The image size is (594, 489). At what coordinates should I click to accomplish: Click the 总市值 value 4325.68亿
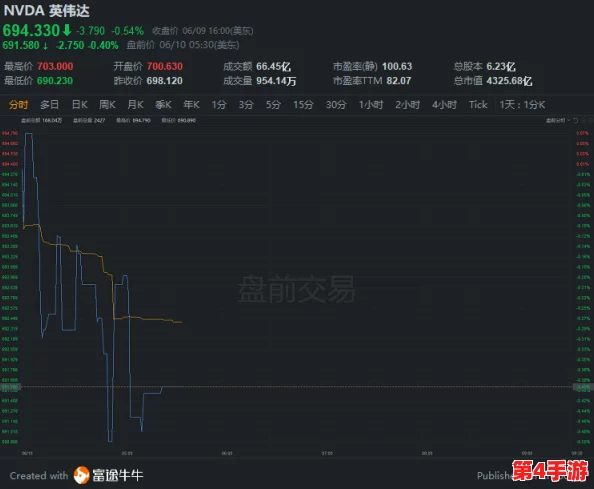click(x=509, y=81)
